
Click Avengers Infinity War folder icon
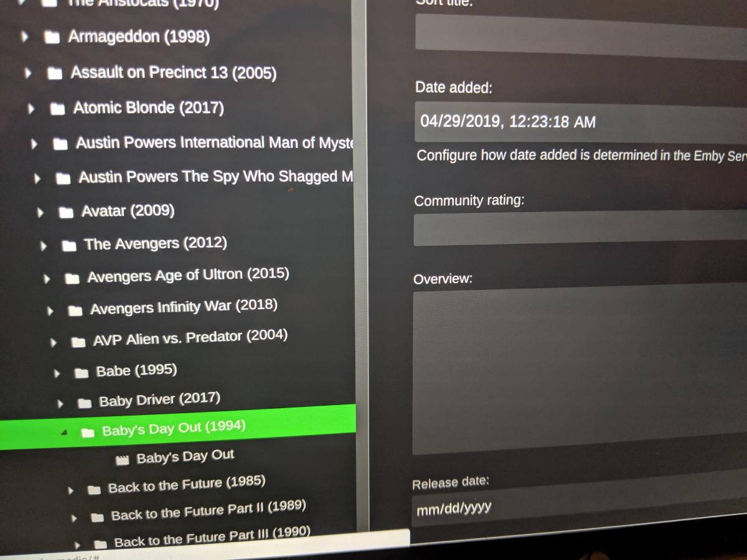click(x=76, y=310)
